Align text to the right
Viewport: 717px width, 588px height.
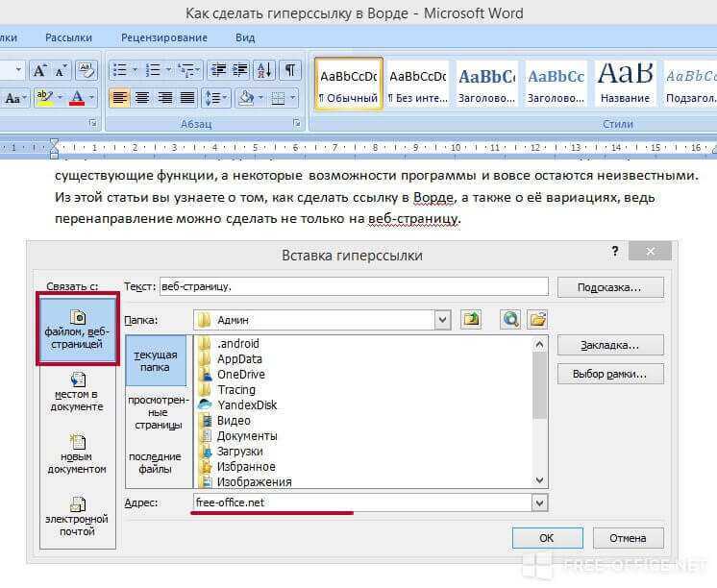(x=164, y=98)
